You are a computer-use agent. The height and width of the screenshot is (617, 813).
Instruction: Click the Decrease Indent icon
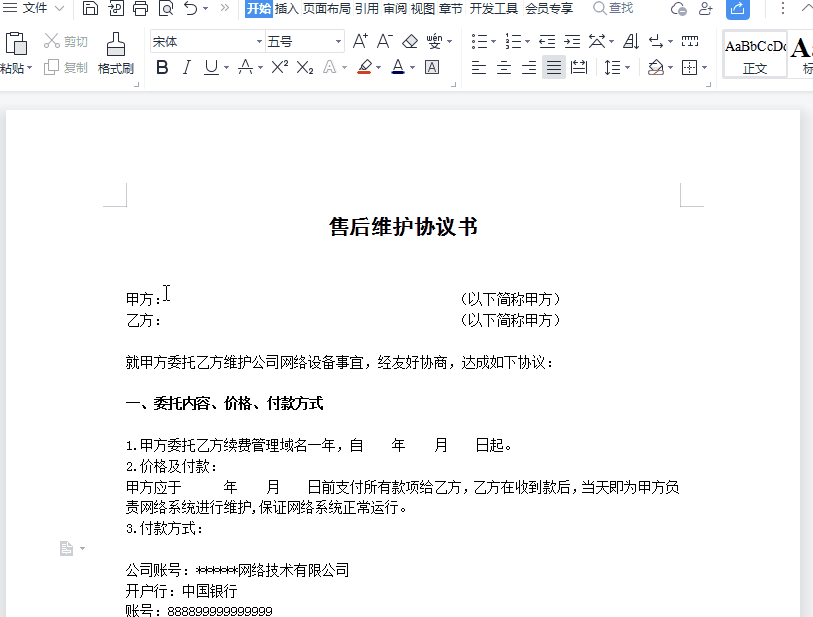point(547,41)
